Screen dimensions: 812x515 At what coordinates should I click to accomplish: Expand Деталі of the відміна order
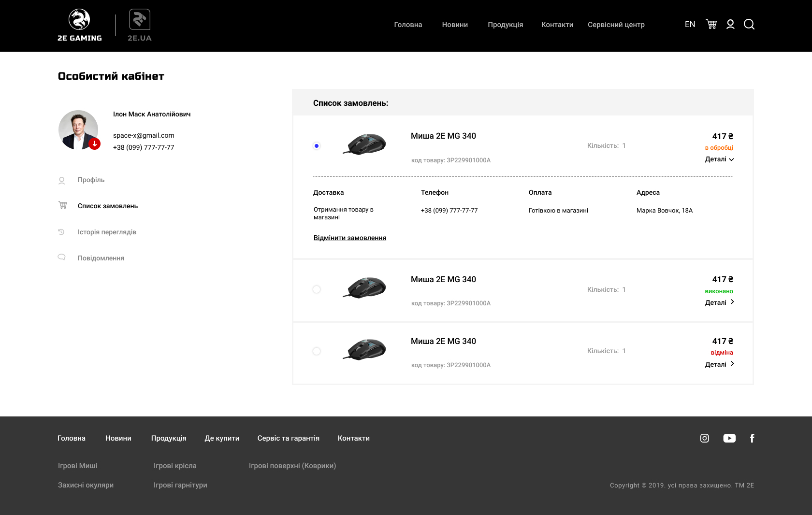[719, 364]
